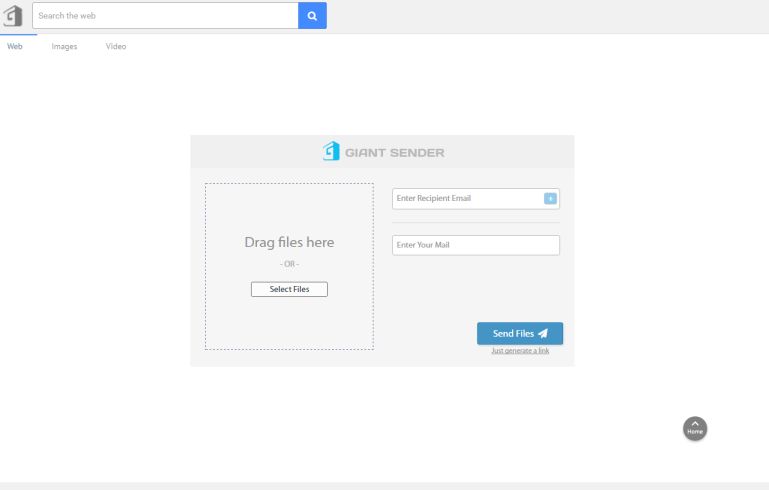Screen dimensions: 769x490
Task: Click the add recipient plus icon
Action: pyautogui.click(x=550, y=198)
